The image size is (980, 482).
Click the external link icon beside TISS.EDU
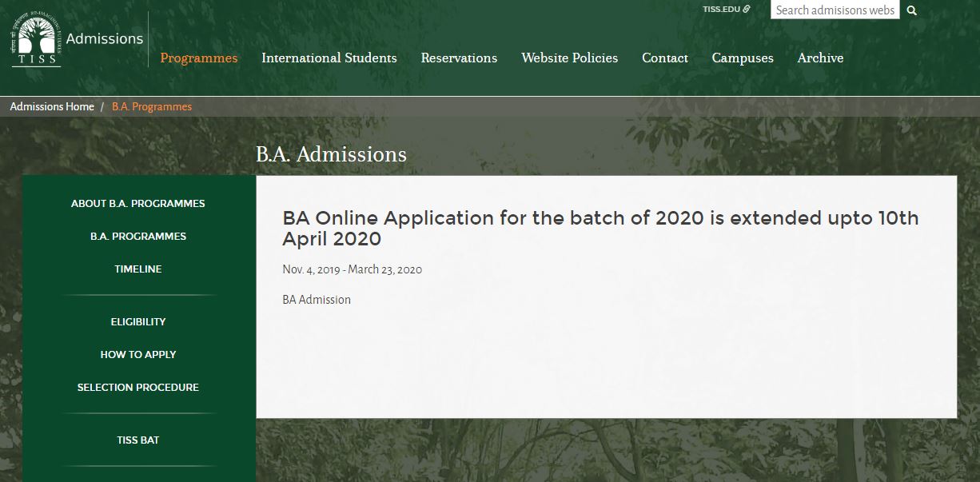click(746, 9)
